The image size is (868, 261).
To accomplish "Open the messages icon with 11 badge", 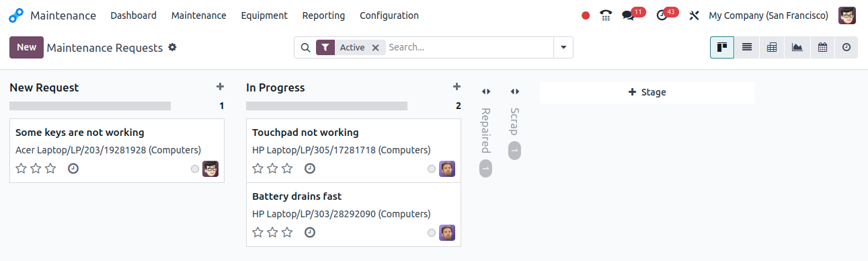I will click(x=628, y=15).
